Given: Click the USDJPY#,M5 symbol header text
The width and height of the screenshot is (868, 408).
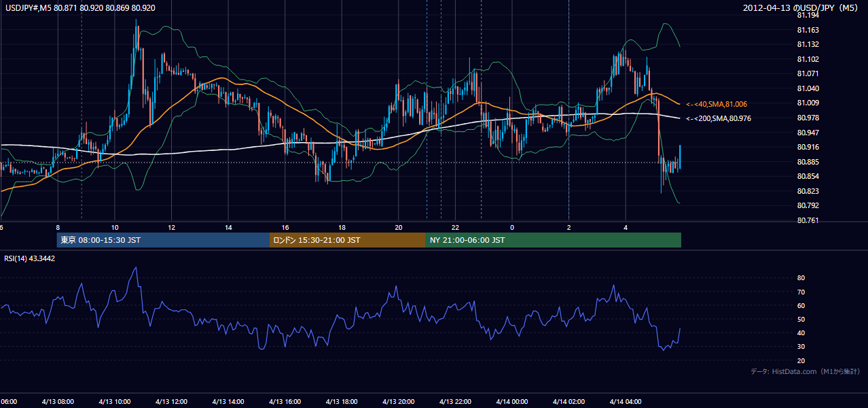Looking at the screenshot, I should (x=80, y=7).
